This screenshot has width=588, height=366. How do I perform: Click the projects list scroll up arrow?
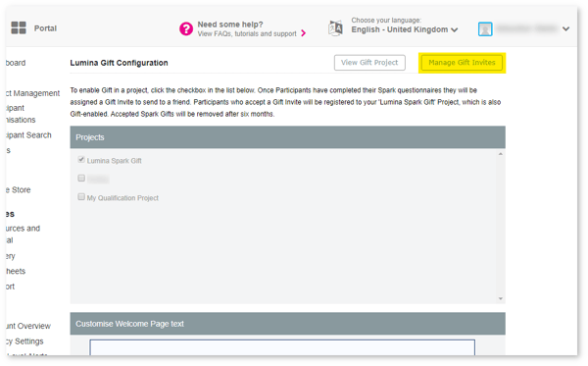click(x=500, y=154)
